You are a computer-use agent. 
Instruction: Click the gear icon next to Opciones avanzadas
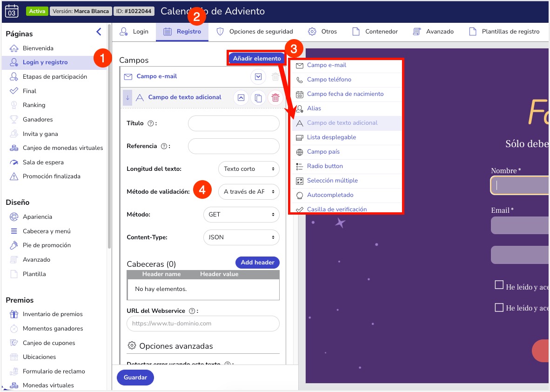[132, 345]
